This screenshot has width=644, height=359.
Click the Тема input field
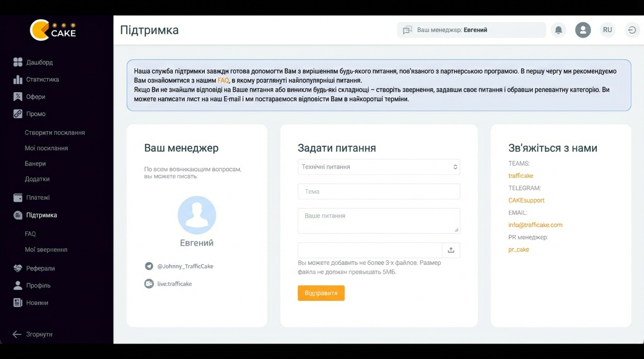coord(379,191)
